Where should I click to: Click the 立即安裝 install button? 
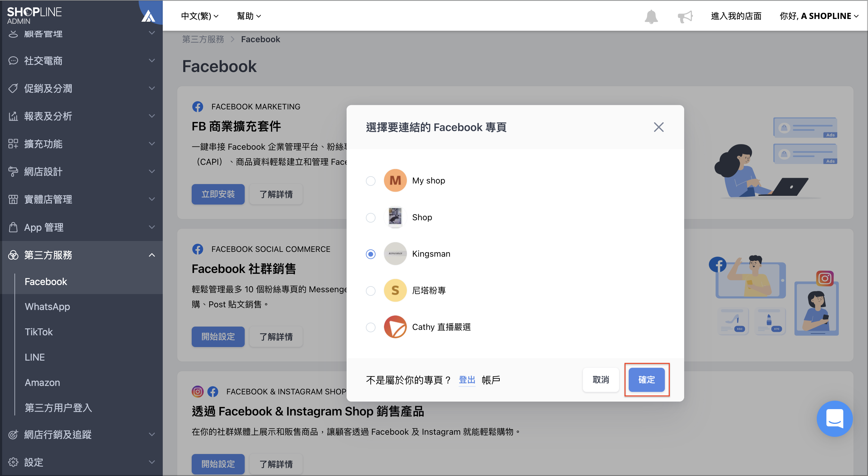pyautogui.click(x=218, y=194)
